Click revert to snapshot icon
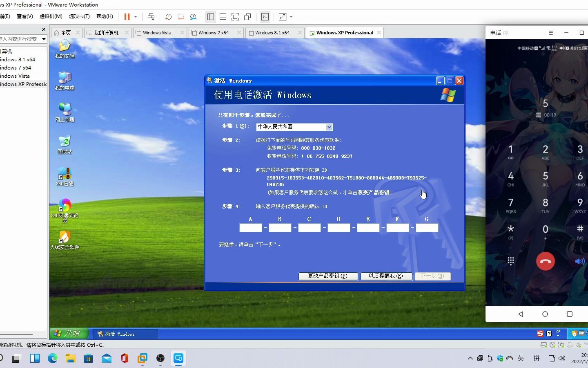The image size is (588, 368). coord(181,17)
